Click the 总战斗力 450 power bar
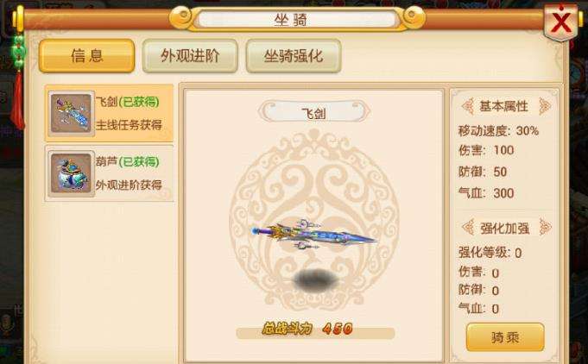 tap(315, 330)
